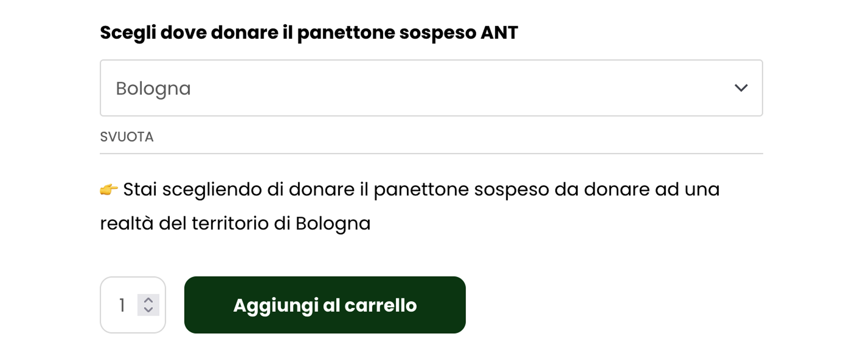
Task: Click the word ANT in the heading
Action: tap(499, 33)
